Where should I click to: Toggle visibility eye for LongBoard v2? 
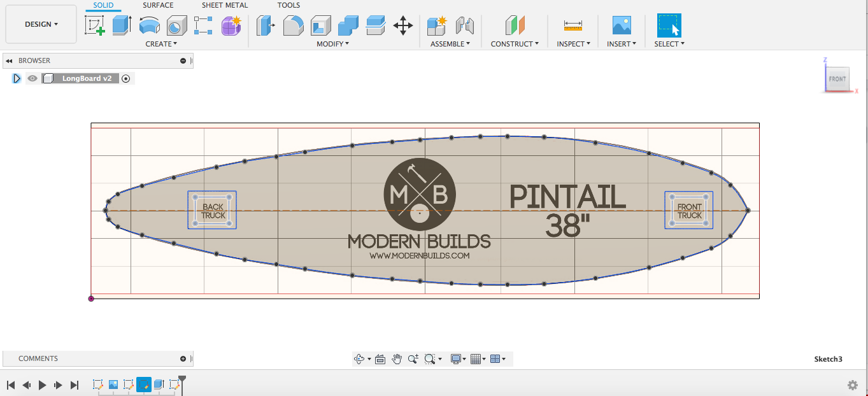pyautogui.click(x=32, y=78)
